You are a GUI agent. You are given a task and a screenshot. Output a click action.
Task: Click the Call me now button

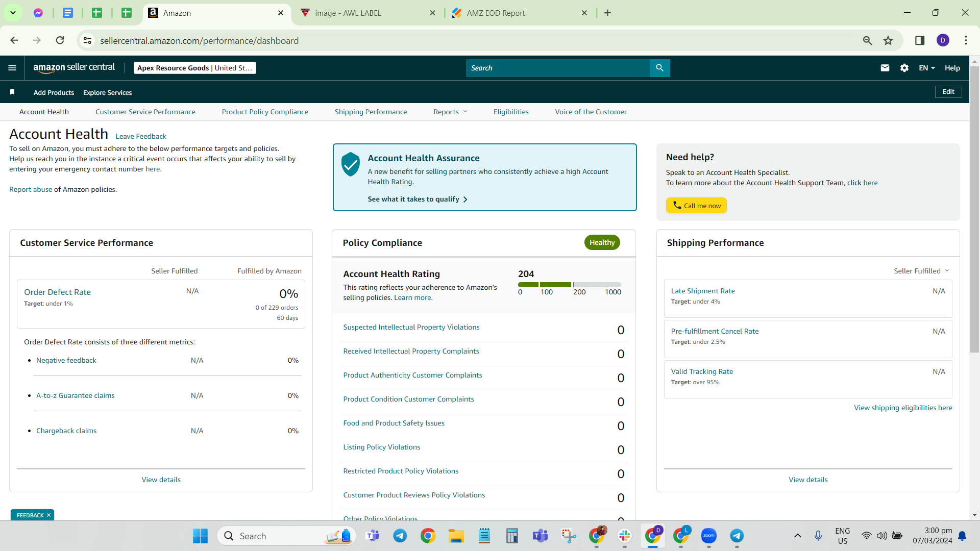[x=696, y=206]
